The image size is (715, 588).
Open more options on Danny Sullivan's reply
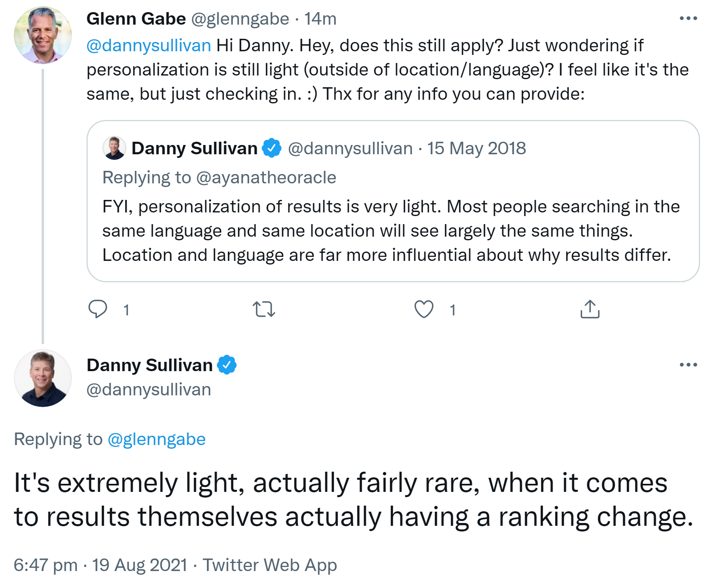click(x=688, y=365)
